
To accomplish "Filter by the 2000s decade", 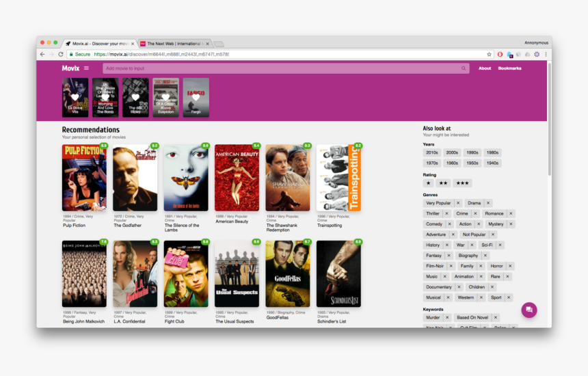I will pyautogui.click(x=452, y=152).
